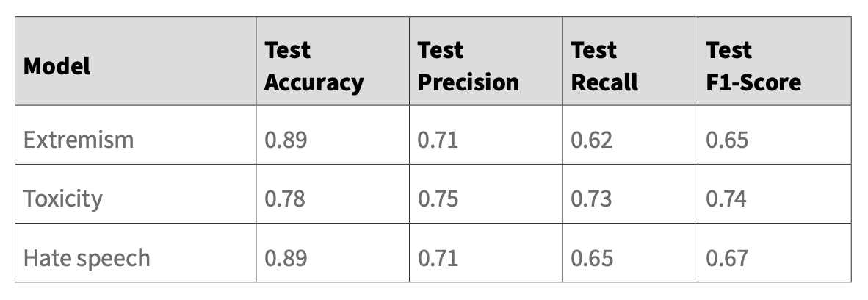Viewport: 868px width, 300px height.
Task: Select the Hate speech row label
Action: pos(87,258)
